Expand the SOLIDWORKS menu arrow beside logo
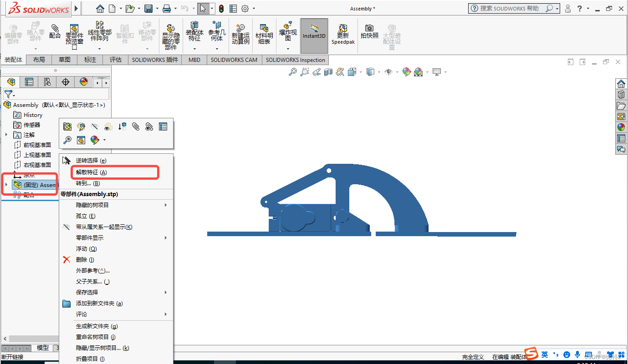 76,9
